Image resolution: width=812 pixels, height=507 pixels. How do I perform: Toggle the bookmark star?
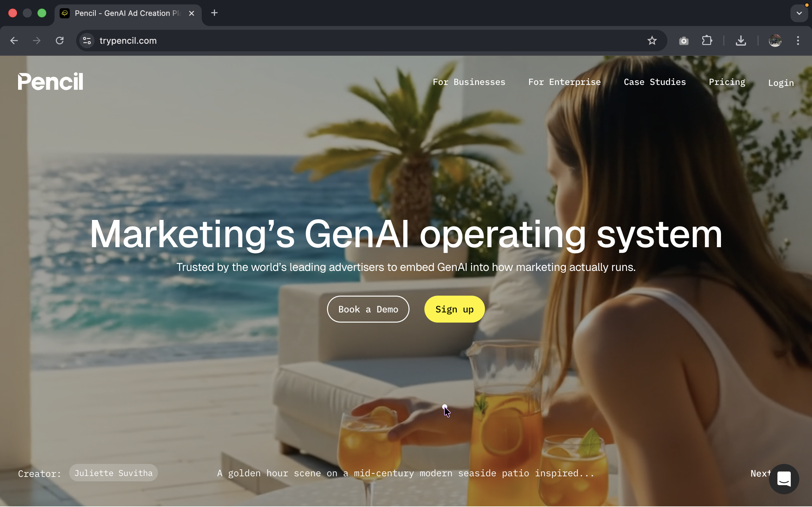pos(652,41)
